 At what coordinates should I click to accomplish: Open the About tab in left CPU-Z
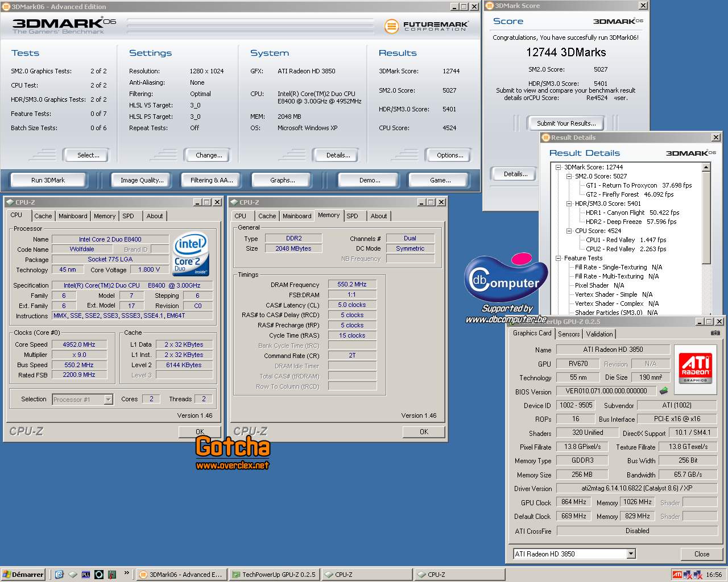(155, 216)
